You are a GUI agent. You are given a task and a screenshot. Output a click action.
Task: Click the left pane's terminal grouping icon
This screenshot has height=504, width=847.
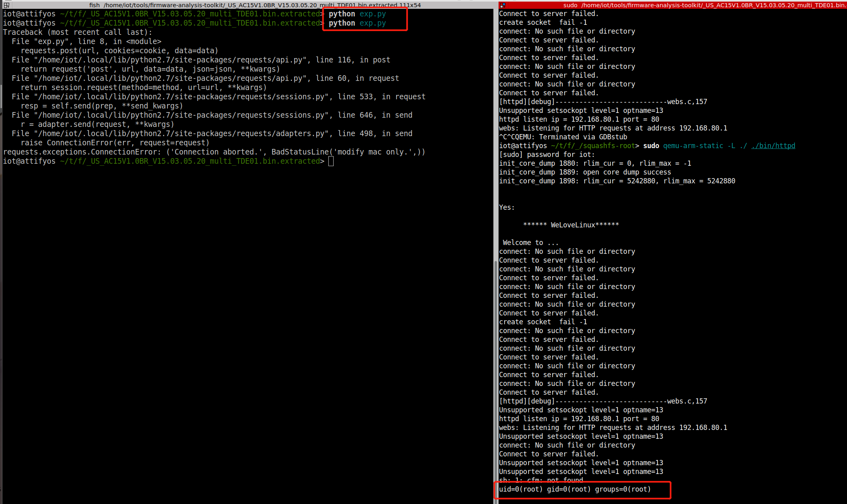tap(6, 5)
